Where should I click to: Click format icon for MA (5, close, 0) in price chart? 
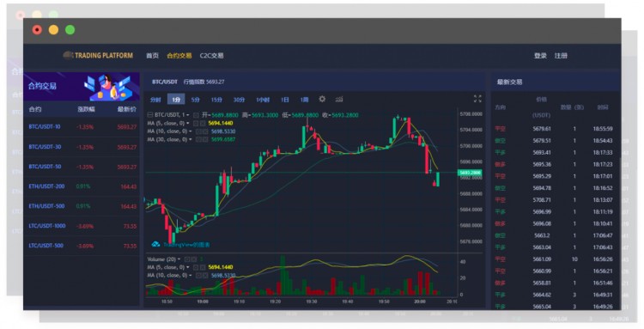[x=196, y=123]
